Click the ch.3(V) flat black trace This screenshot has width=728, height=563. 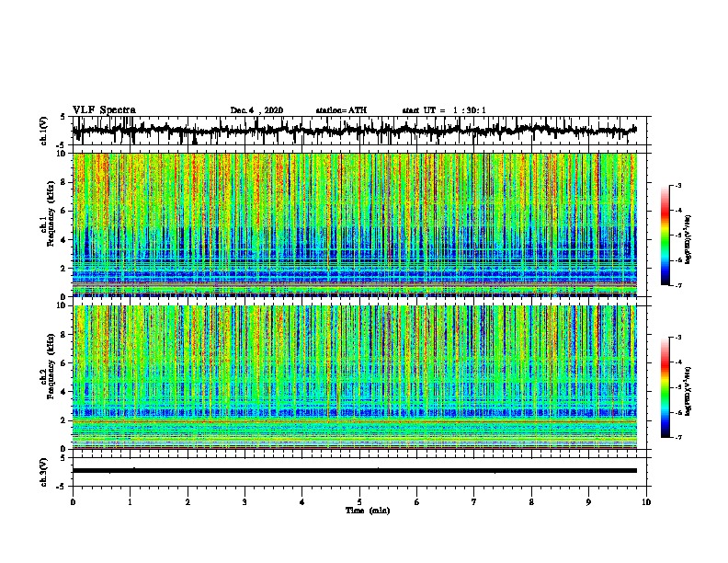(x=355, y=471)
